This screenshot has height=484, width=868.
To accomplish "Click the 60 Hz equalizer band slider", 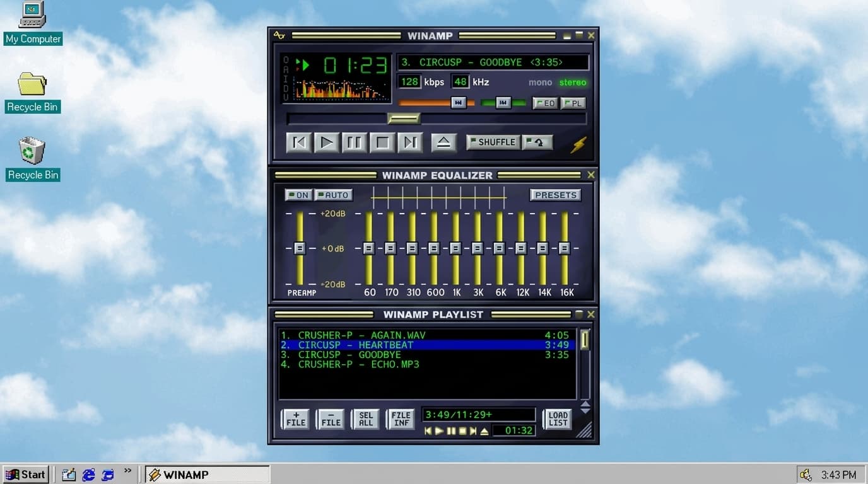I will click(x=369, y=248).
